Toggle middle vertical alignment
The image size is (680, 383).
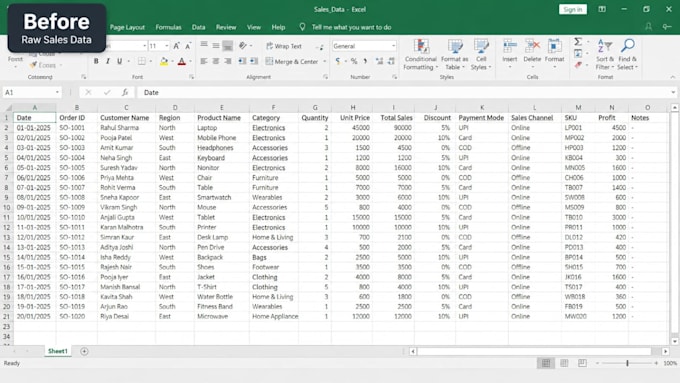pos(216,46)
